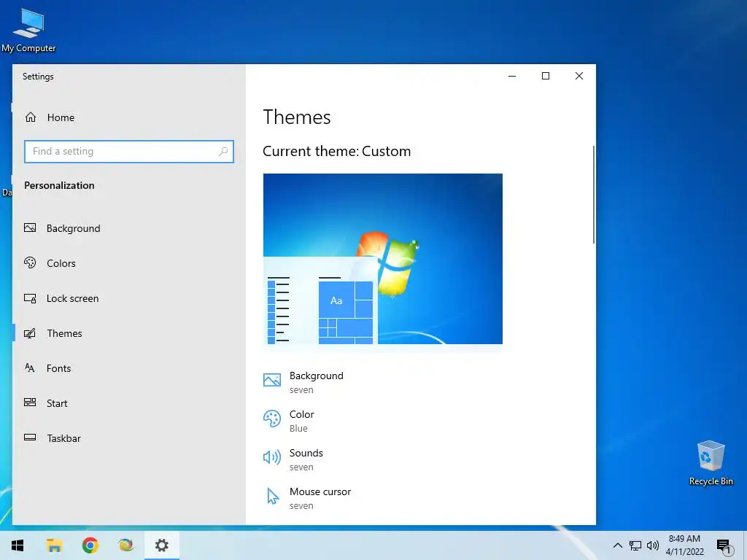Close the Settings window

tap(578, 76)
